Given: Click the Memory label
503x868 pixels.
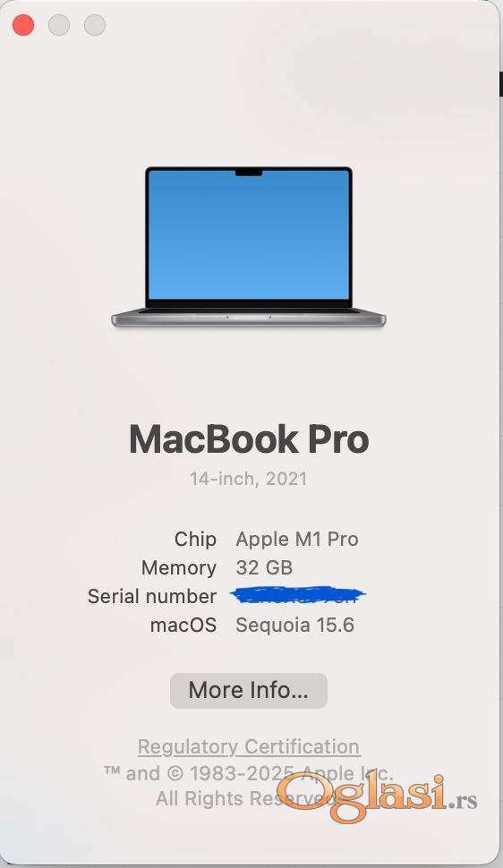Looking at the screenshot, I should pyautogui.click(x=178, y=568).
